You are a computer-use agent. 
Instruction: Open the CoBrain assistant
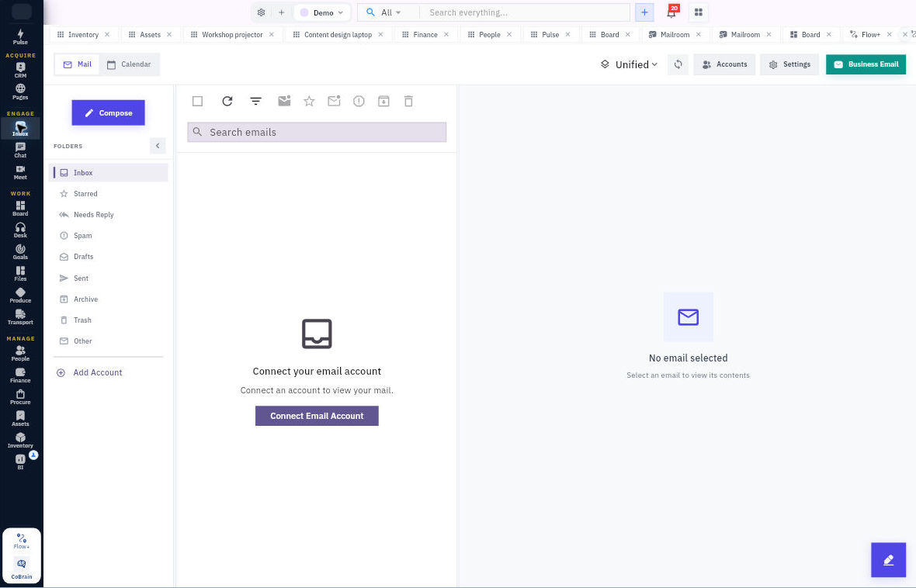pyautogui.click(x=22, y=568)
